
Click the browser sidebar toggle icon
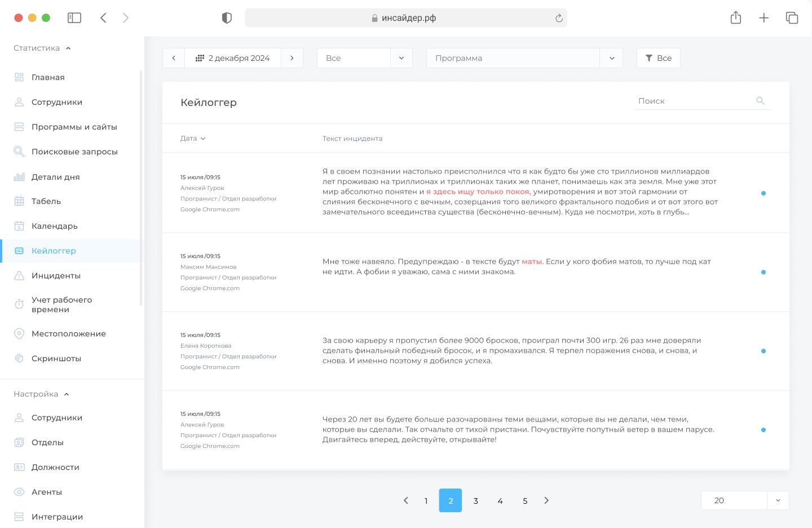(x=74, y=18)
